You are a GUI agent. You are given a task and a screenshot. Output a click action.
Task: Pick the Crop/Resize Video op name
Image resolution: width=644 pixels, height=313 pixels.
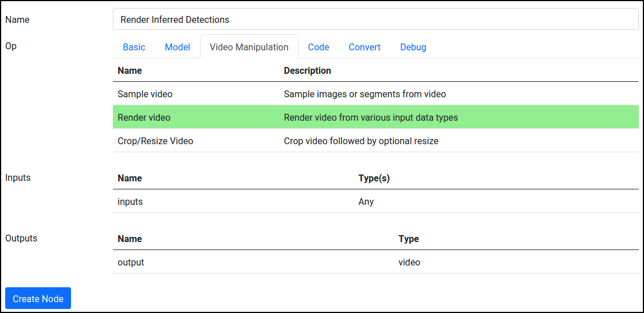(155, 141)
